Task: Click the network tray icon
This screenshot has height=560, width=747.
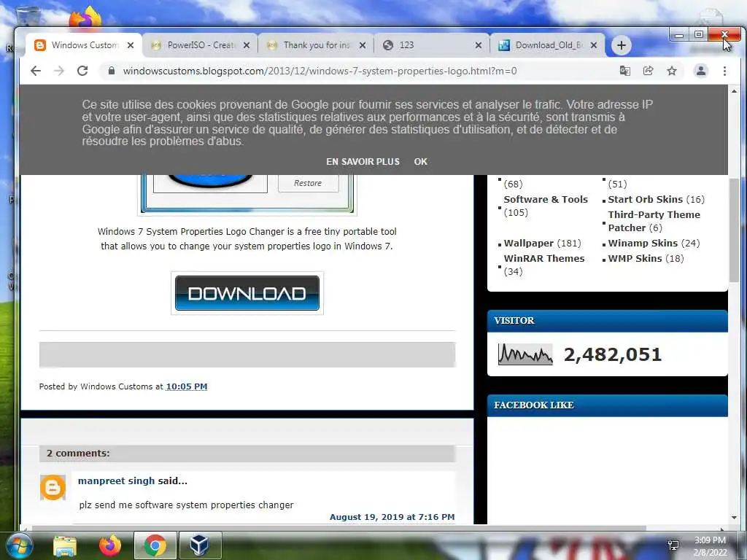Action: tap(674, 545)
